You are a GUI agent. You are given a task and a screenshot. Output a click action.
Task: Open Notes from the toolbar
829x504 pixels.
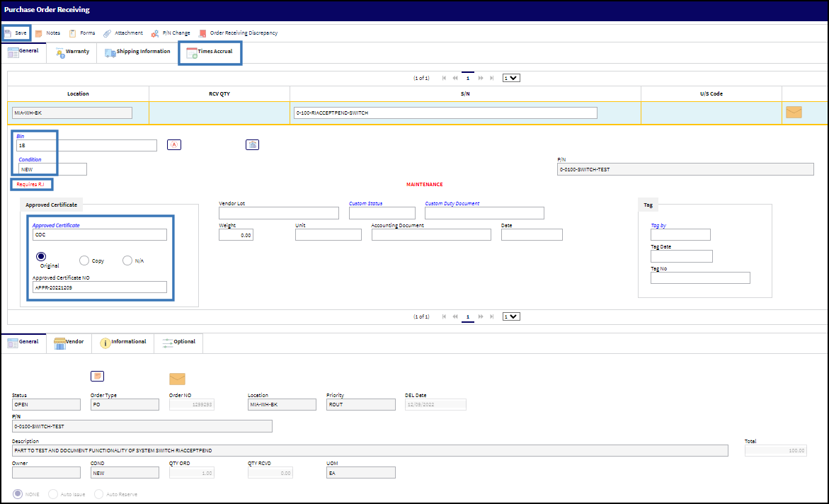pos(47,33)
